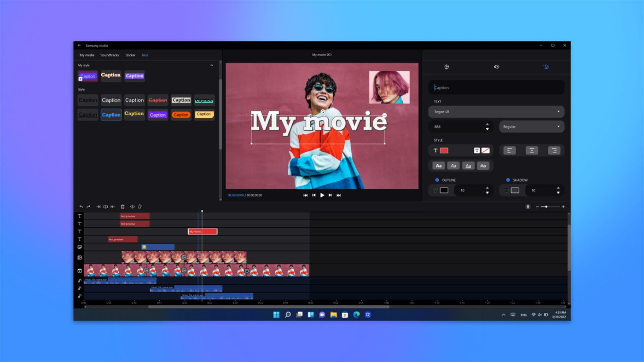Increase shadow value with up arrow
This screenshot has height=362, width=644.
pos(558,188)
